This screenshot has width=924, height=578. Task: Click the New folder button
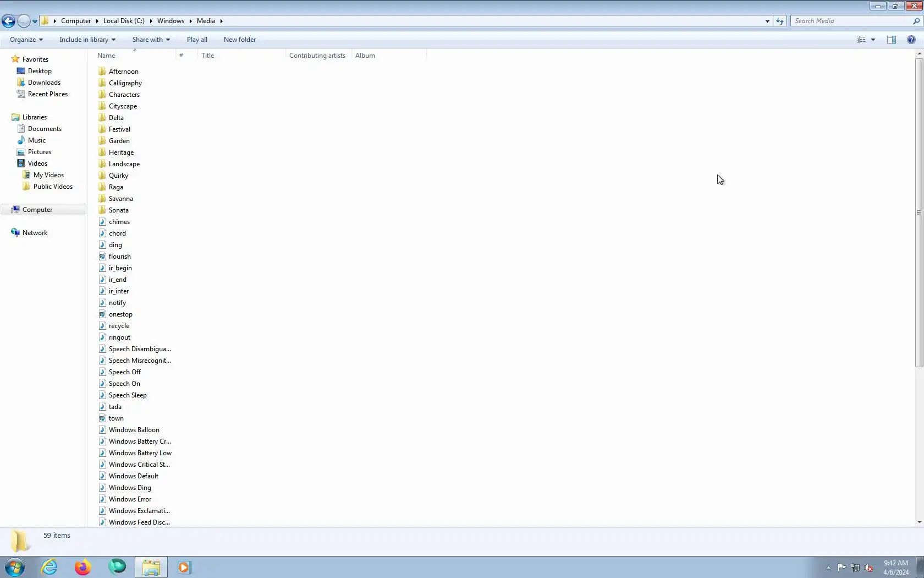[x=240, y=40]
